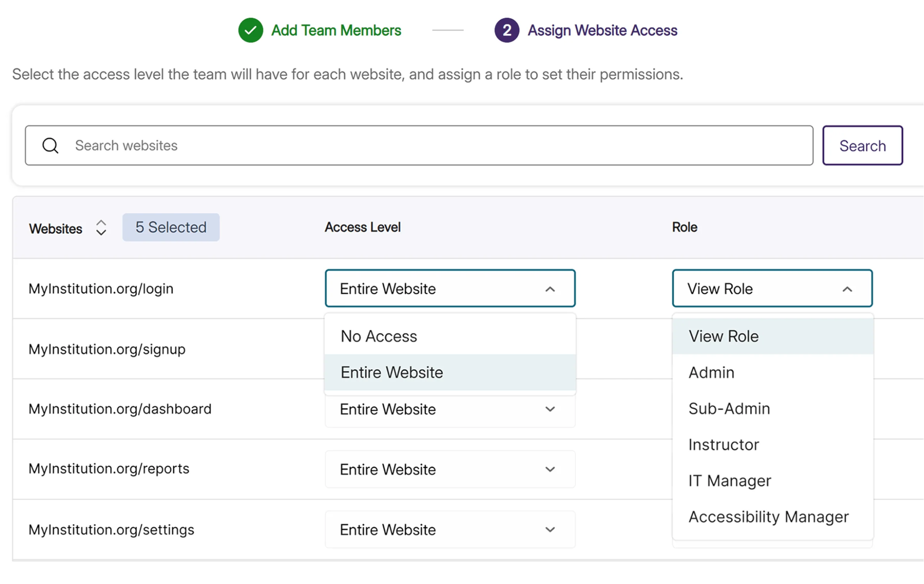
Task: Select the Sub-Admin role
Action: (729, 409)
